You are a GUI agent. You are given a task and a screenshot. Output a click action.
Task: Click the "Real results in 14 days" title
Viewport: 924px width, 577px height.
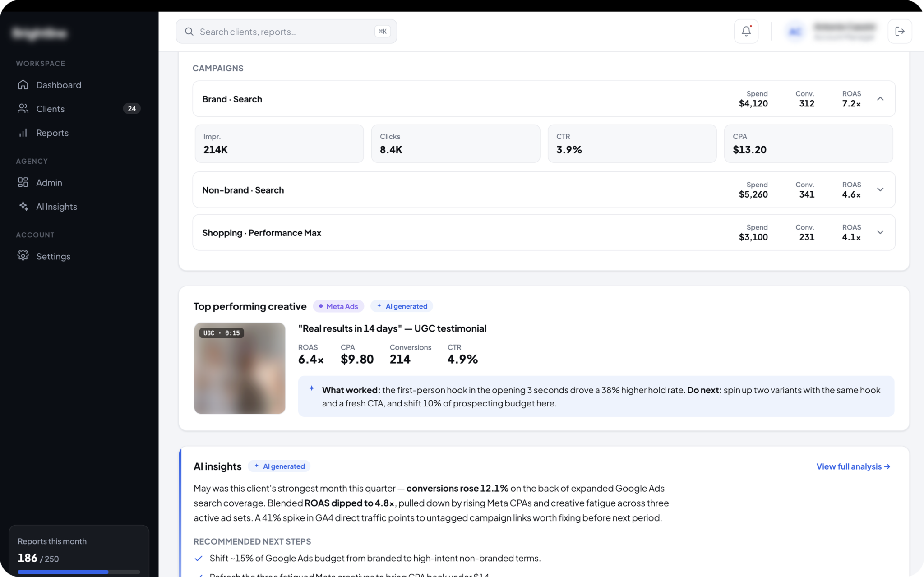point(392,328)
